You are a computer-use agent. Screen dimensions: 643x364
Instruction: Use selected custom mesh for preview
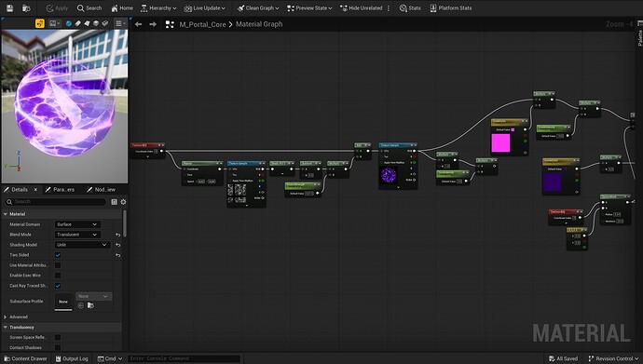(x=105, y=23)
